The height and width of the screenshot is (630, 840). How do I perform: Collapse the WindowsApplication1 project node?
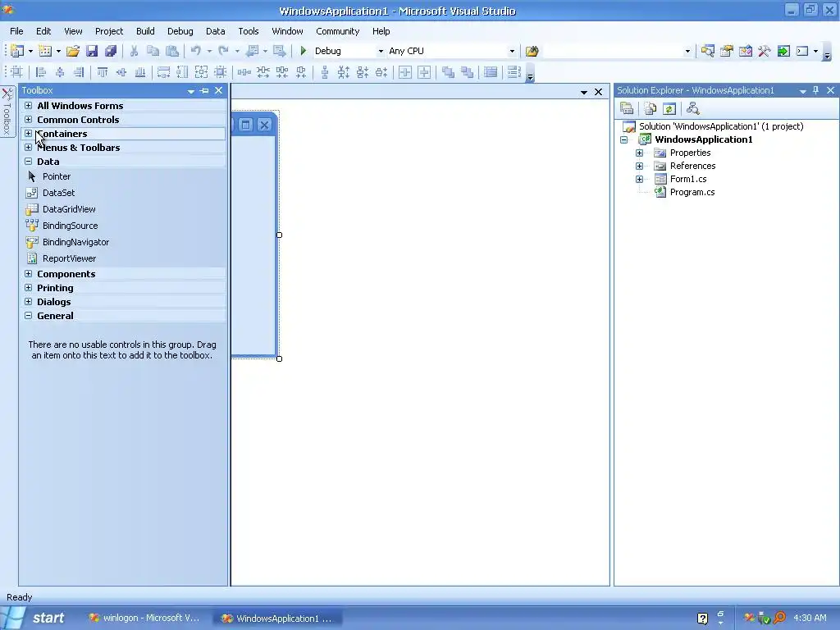[x=624, y=139]
